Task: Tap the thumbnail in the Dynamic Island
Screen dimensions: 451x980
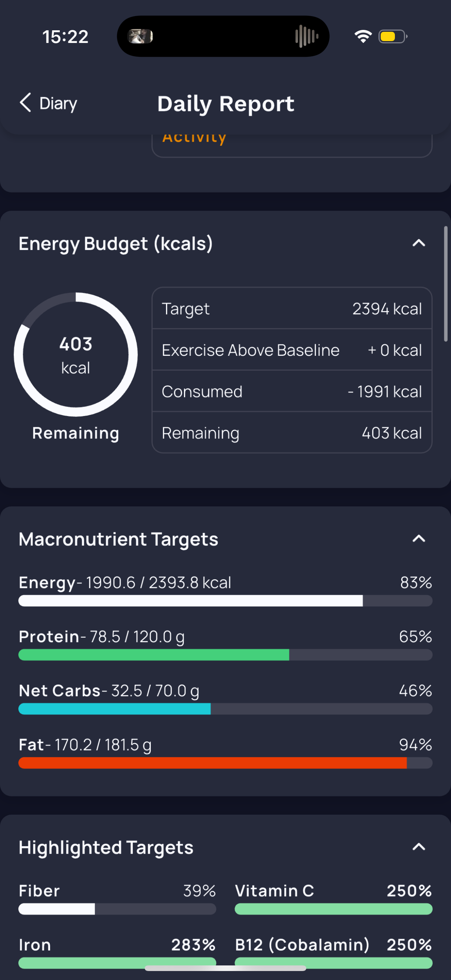Action: (140, 37)
